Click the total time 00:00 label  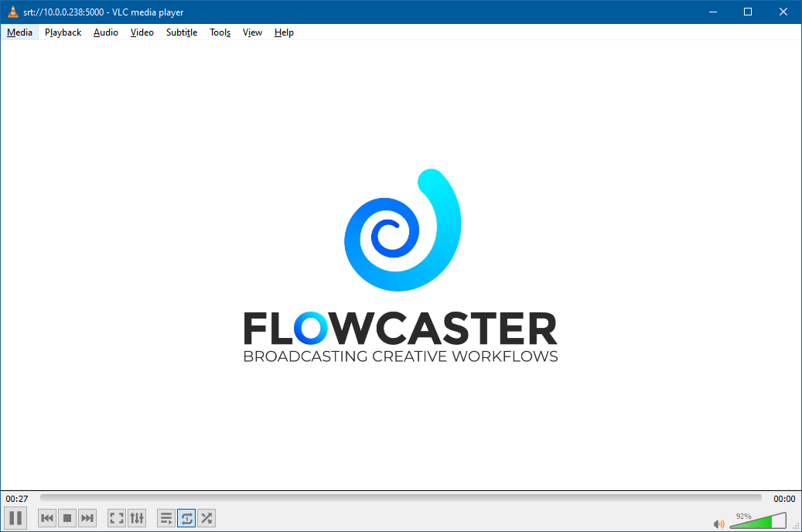point(784,499)
